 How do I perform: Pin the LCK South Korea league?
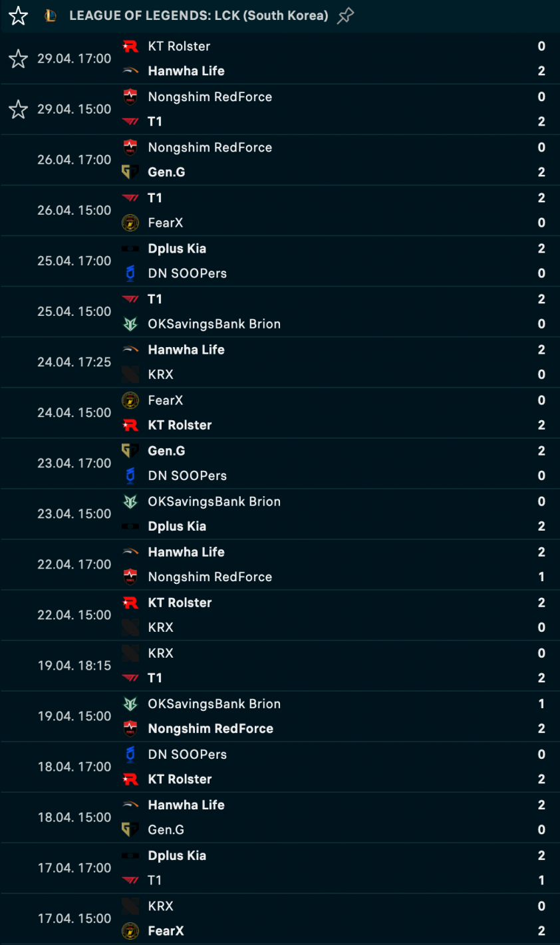point(345,16)
